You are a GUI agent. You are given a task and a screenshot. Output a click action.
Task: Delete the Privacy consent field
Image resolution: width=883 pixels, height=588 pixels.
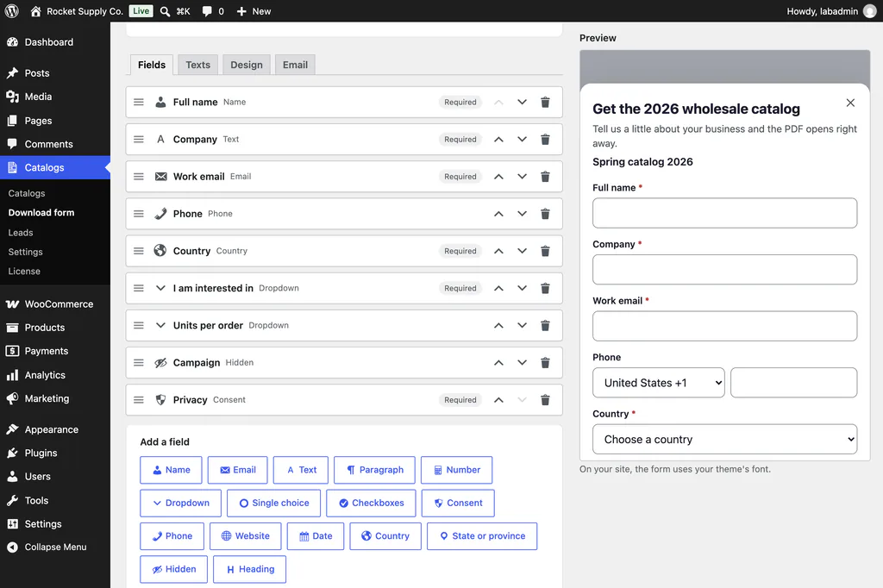coord(545,399)
